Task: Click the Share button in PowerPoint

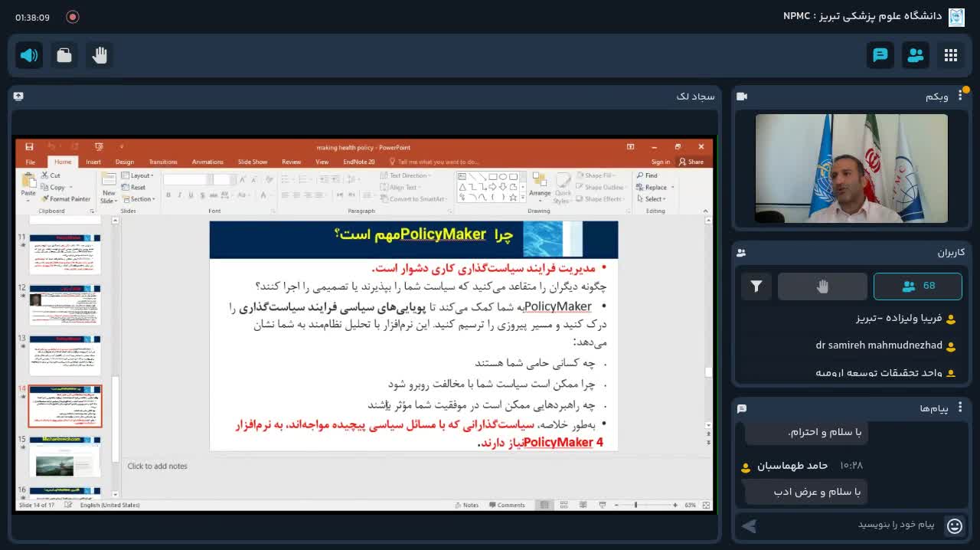Action: click(x=691, y=162)
